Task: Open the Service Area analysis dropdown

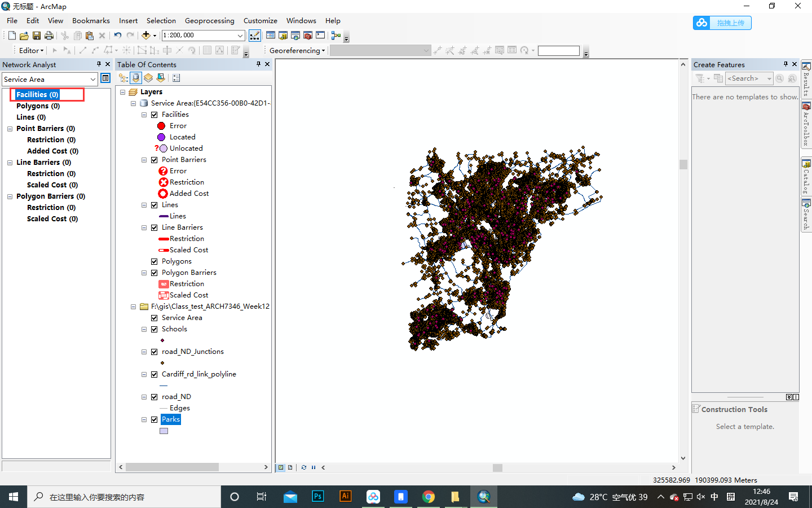Action: [94, 79]
